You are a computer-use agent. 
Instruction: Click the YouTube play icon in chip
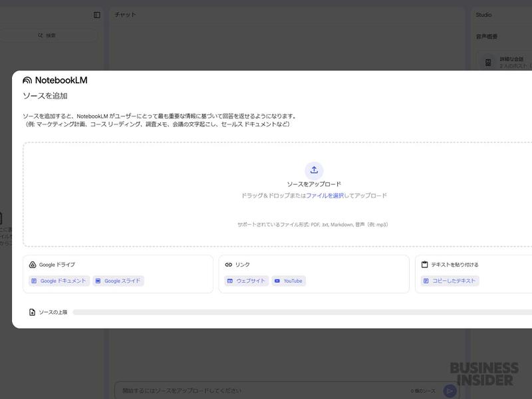pos(277,281)
